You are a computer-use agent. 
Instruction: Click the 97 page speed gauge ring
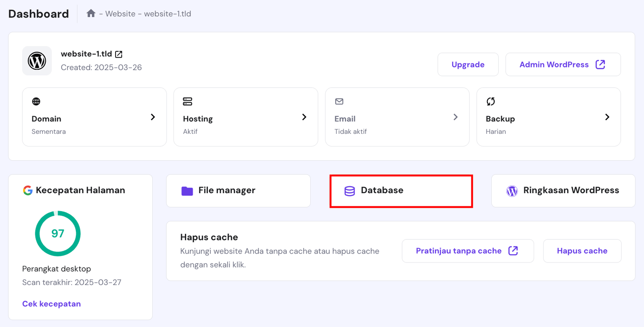58,233
